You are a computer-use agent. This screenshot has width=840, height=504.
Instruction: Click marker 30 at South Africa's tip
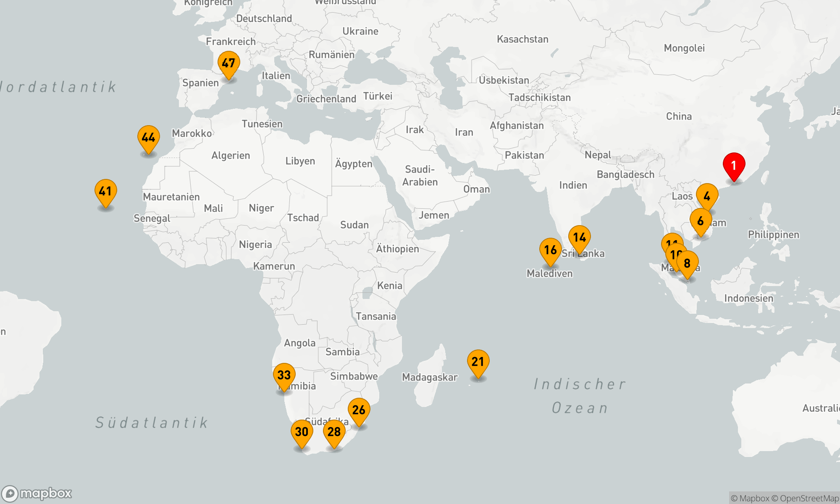coord(302,432)
